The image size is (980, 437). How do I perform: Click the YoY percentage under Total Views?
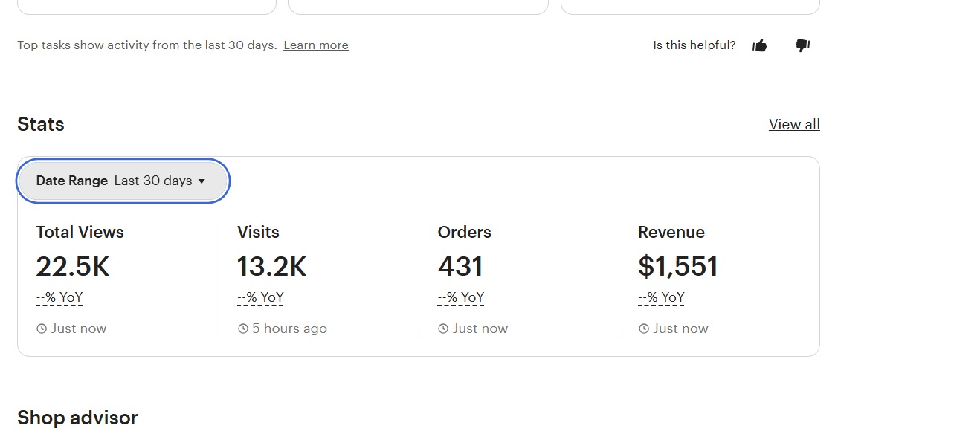[x=59, y=297]
